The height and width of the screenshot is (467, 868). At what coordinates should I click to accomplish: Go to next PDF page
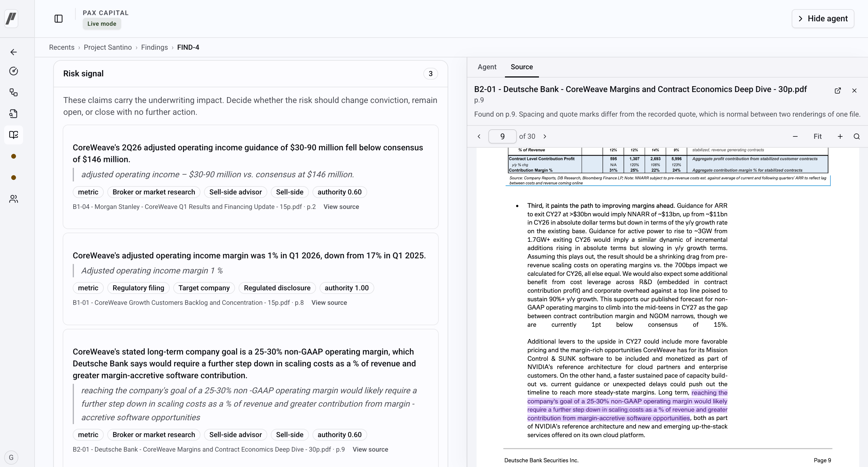[545, 136]
